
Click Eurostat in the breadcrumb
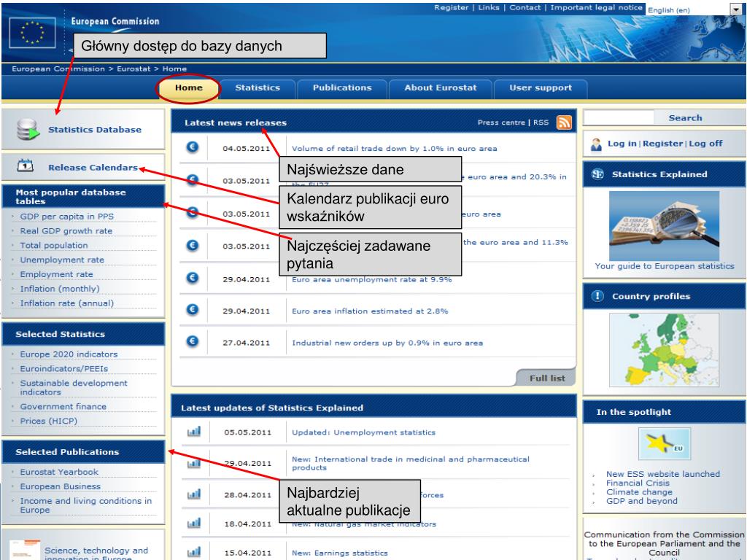click(x=133, y=69)
